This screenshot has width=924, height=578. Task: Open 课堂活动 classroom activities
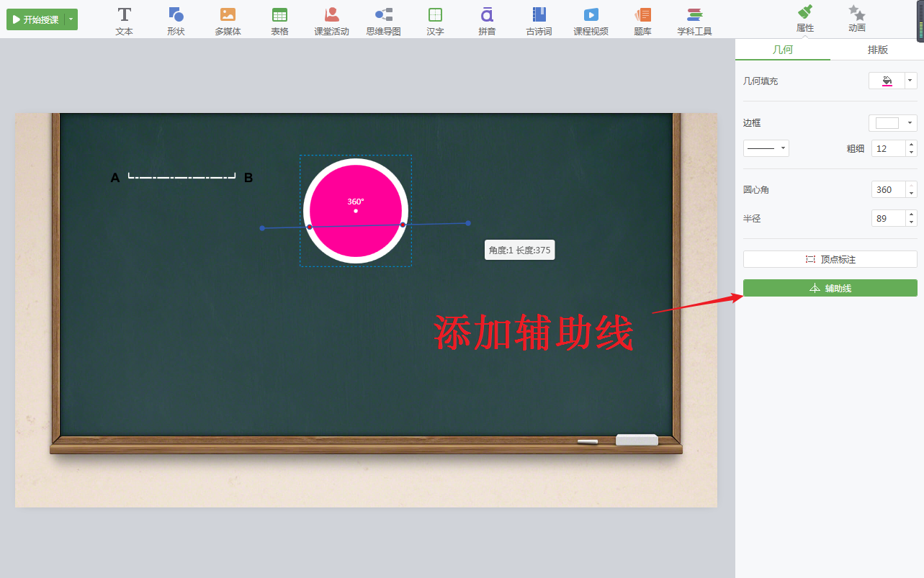[331, 21]
